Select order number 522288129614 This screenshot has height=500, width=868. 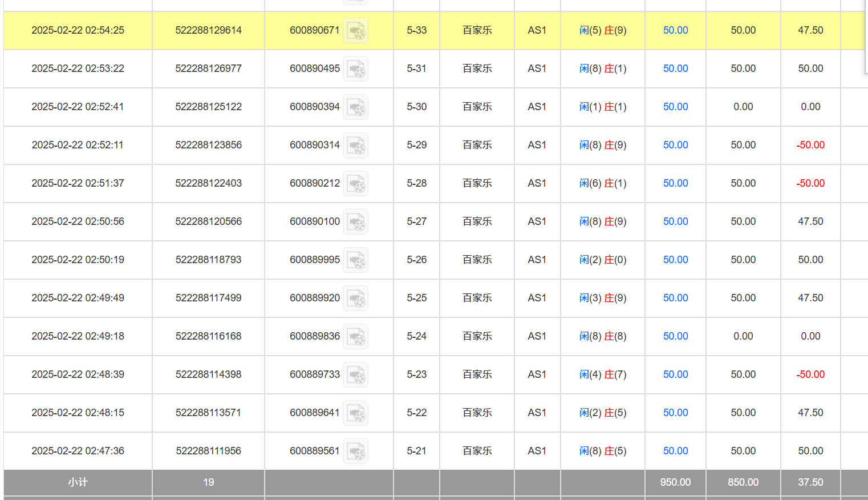coord(208,30)
